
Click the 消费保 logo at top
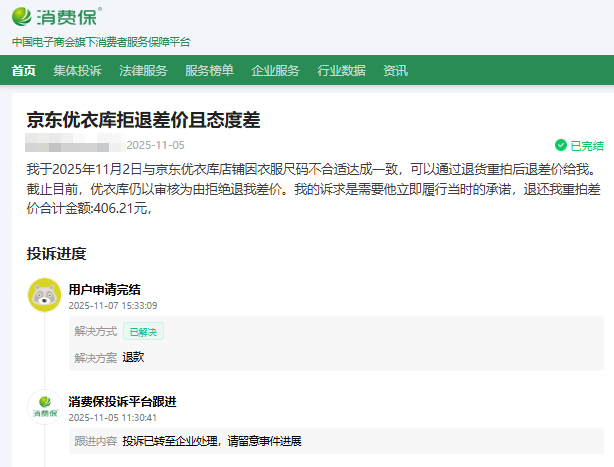[57, 17]
